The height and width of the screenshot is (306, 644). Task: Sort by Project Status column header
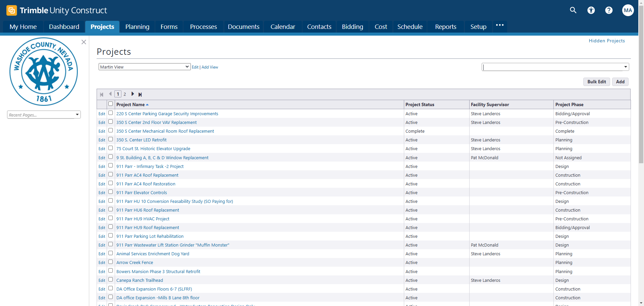[420, 104]
